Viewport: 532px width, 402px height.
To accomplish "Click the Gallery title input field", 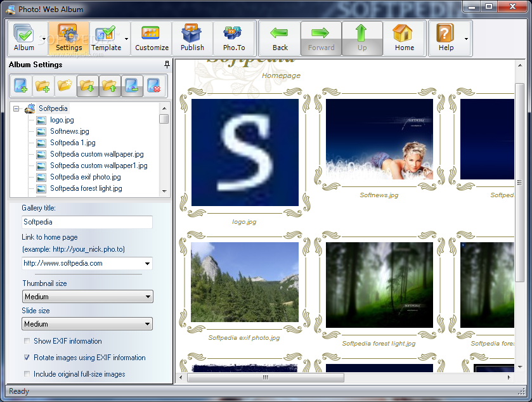I will tap(88, 222).
